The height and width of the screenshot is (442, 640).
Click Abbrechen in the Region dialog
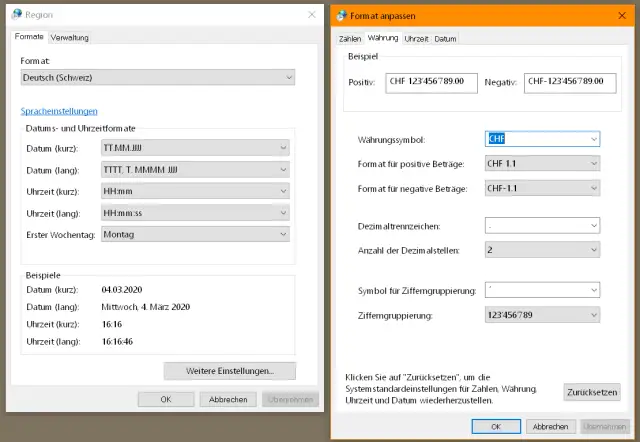pyautogui.click(x=226, y=399)
